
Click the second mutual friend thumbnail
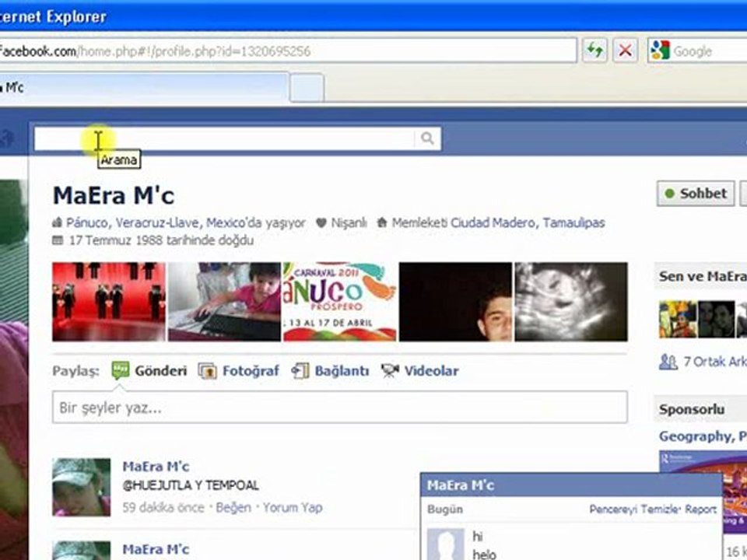717,319
